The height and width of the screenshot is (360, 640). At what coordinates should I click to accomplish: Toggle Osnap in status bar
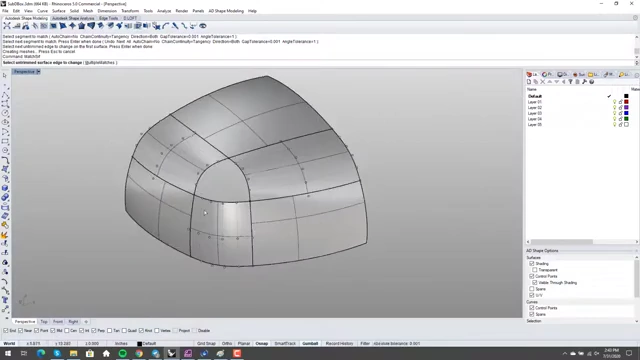(x=262, y=344)
